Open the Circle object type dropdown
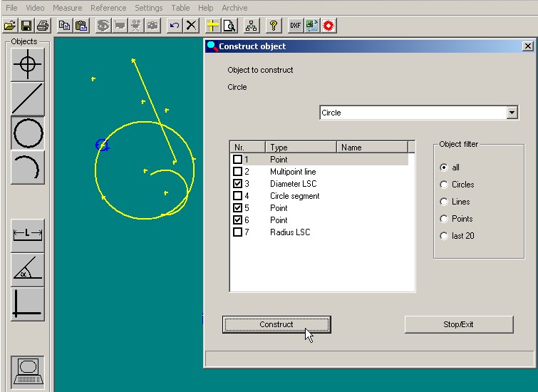Viewport: 538px width, 392px height. point(512,113)
